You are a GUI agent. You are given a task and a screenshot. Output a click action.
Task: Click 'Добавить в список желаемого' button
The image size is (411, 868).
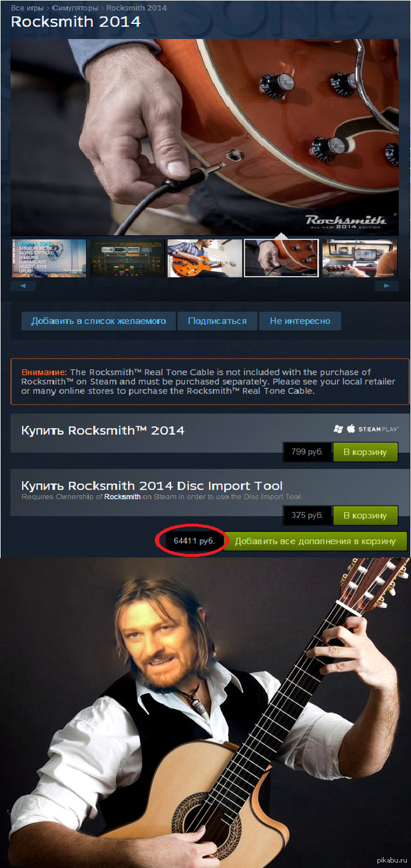tap(99, 321)
